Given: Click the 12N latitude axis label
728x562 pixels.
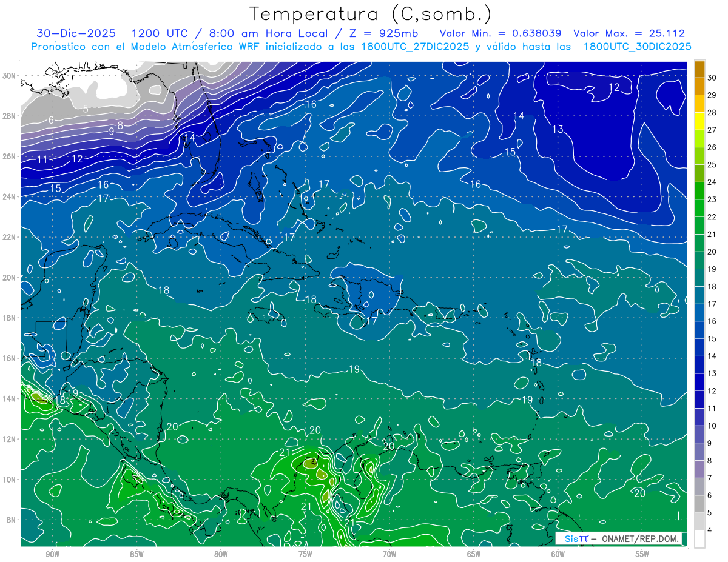Looking at the screenshot, I should click(x=10, y=439).
